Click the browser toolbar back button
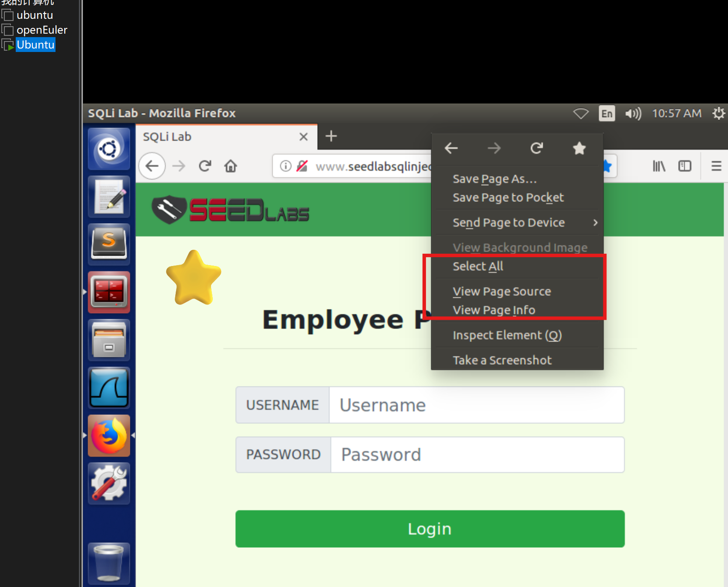This screenshot has height=587, width=728. (152, 166)
